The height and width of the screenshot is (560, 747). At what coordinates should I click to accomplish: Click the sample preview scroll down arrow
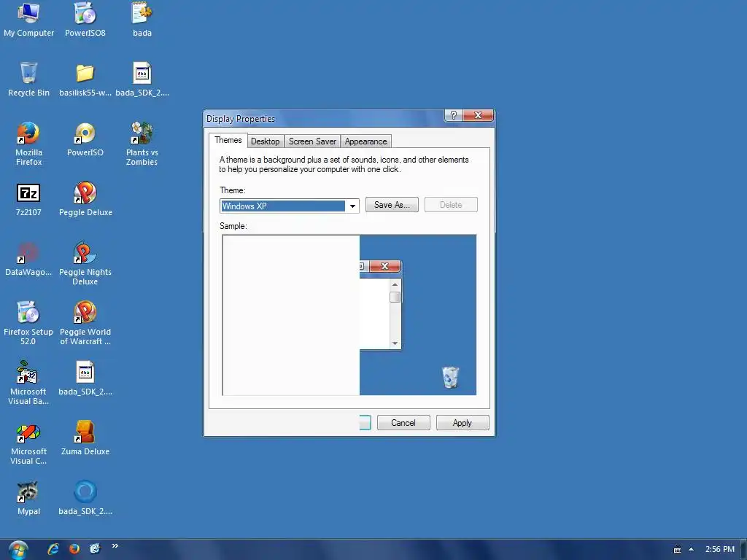395,343
